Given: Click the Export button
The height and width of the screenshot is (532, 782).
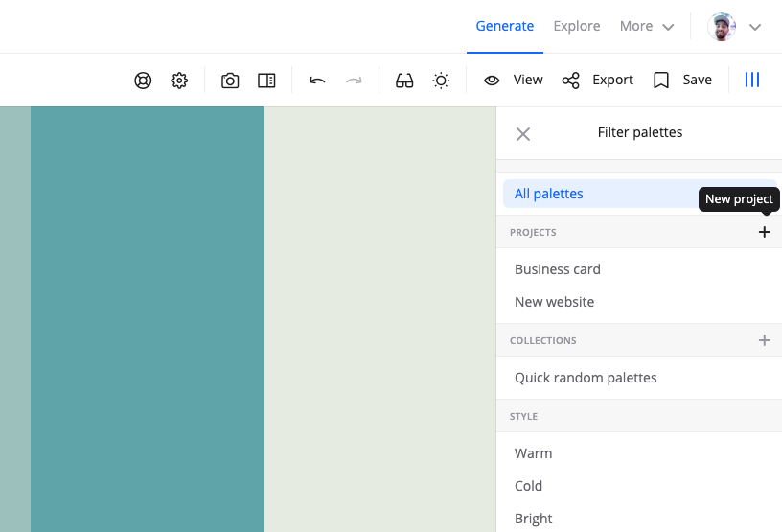Looking at the screenshot, I should [598, 81].
